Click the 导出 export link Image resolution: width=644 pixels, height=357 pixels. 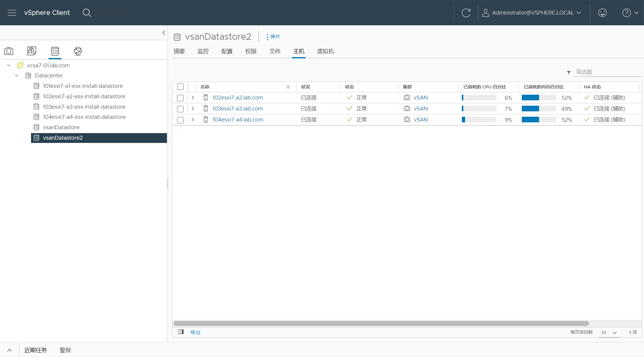click(x=195, y=332)
